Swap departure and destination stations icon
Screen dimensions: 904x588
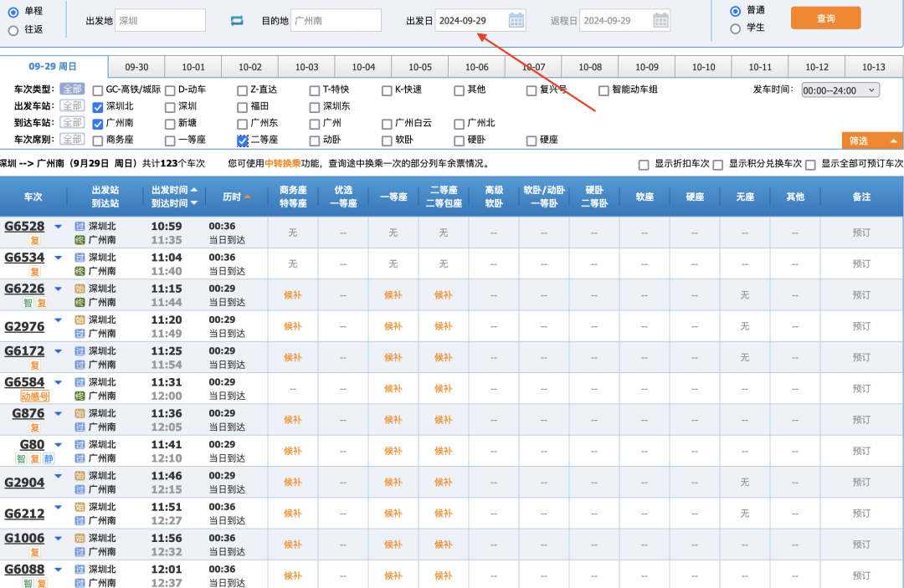point(236,21)
